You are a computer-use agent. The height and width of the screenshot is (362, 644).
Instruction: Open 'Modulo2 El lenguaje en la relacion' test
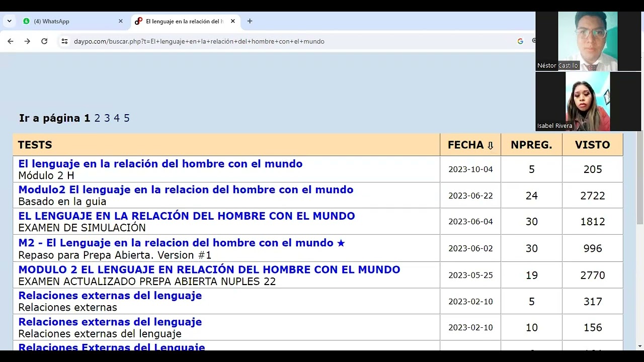tap(186, 190)
